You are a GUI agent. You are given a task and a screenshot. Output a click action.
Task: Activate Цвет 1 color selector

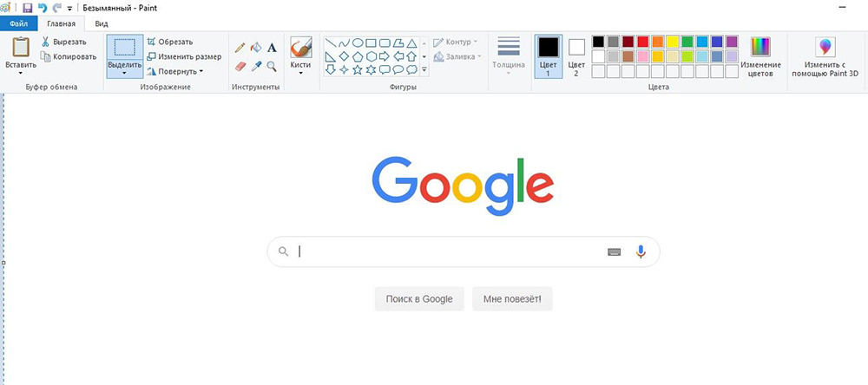549,56
